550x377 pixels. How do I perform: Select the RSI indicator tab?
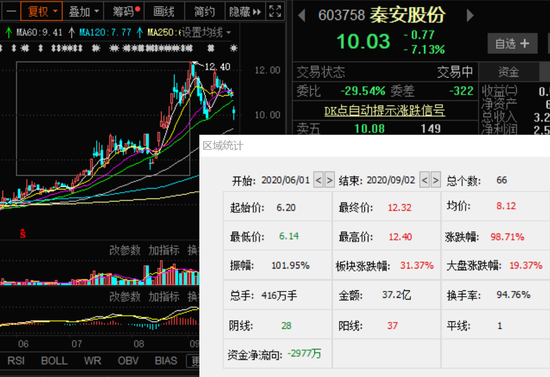16,361
